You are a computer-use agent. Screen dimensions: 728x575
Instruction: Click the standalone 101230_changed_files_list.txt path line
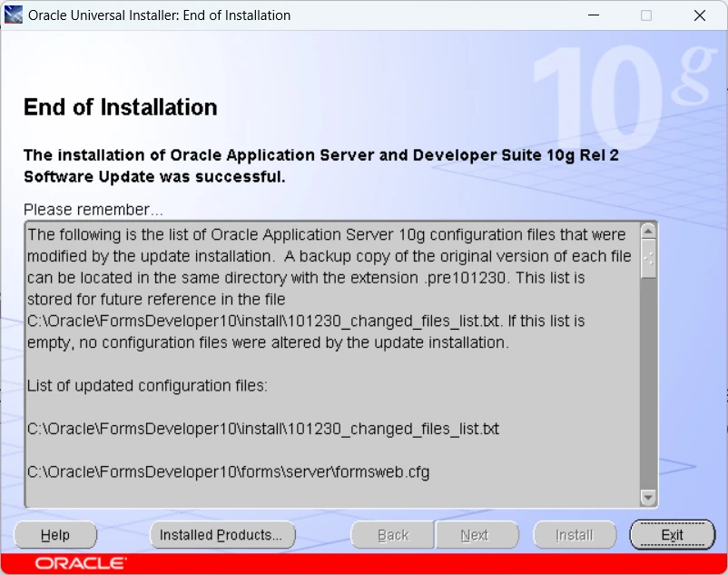(x=262, y=429)
